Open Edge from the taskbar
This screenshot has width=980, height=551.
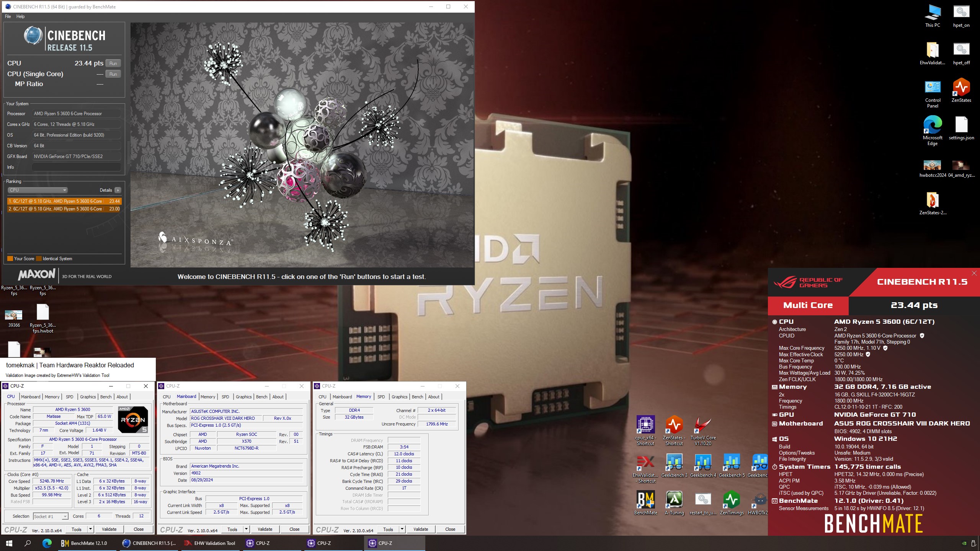click(x=47, y=543)
